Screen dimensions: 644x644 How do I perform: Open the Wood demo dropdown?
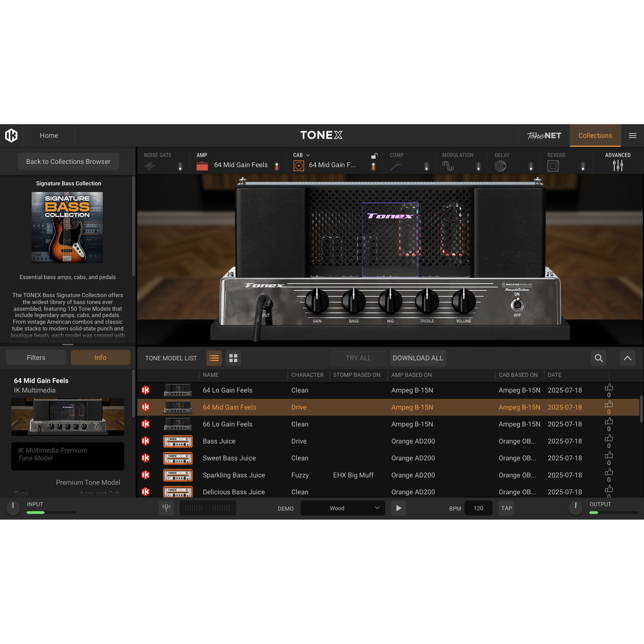click(x=342, y=508)
